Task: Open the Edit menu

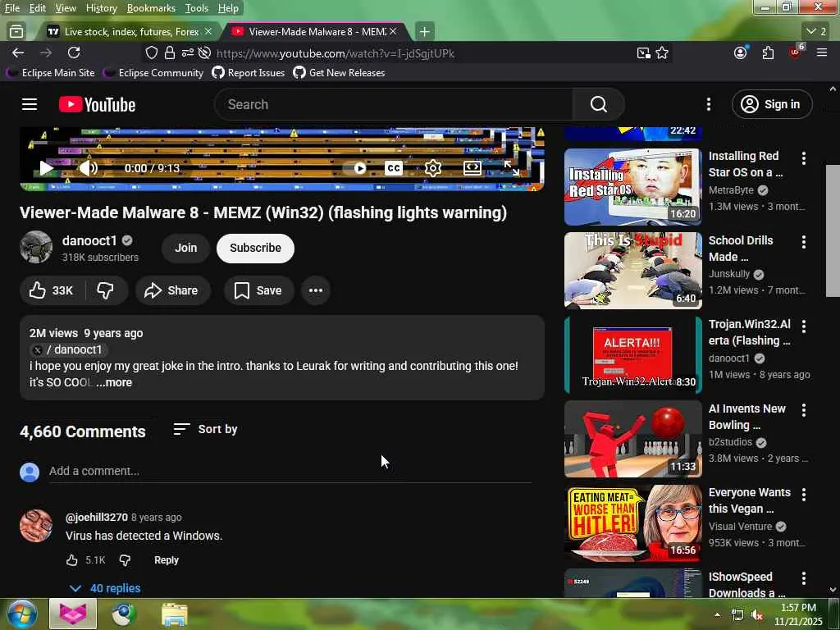Action: pos(37,8)
